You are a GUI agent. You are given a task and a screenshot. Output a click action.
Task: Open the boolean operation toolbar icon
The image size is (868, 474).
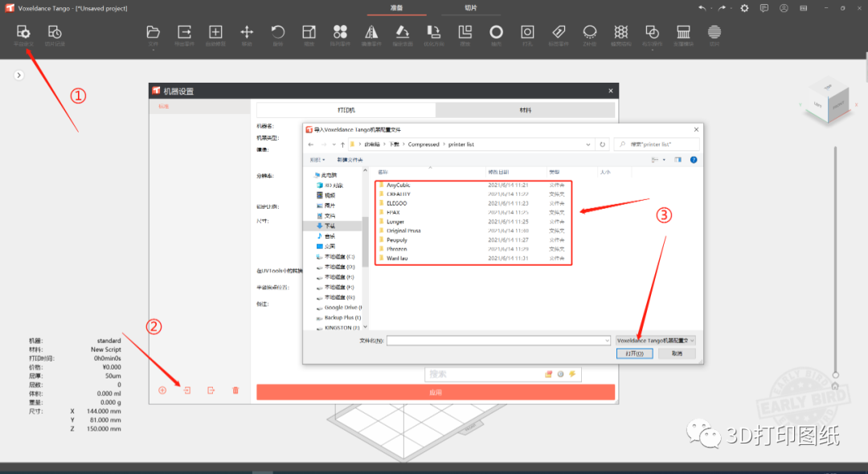coord(652,32)
